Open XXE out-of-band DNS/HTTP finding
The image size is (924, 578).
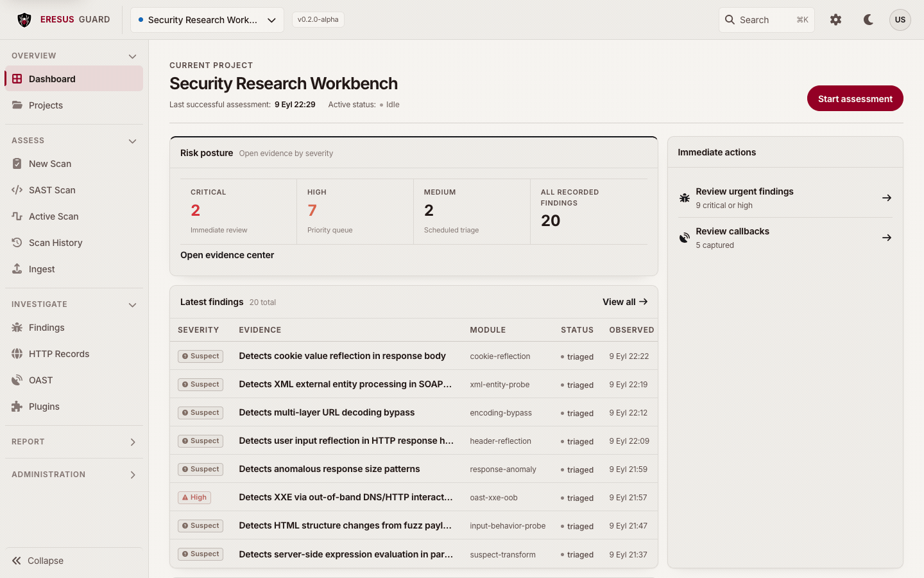(x=346, y=497)
